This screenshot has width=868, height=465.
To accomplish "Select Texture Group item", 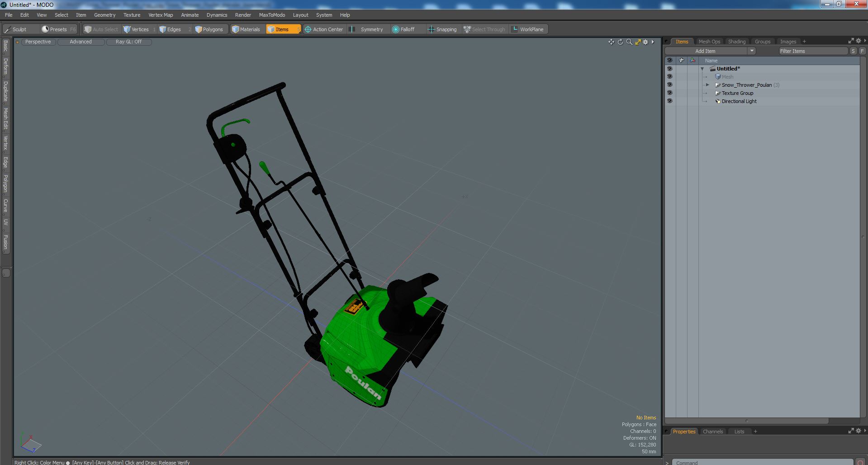I will [737, 93].
